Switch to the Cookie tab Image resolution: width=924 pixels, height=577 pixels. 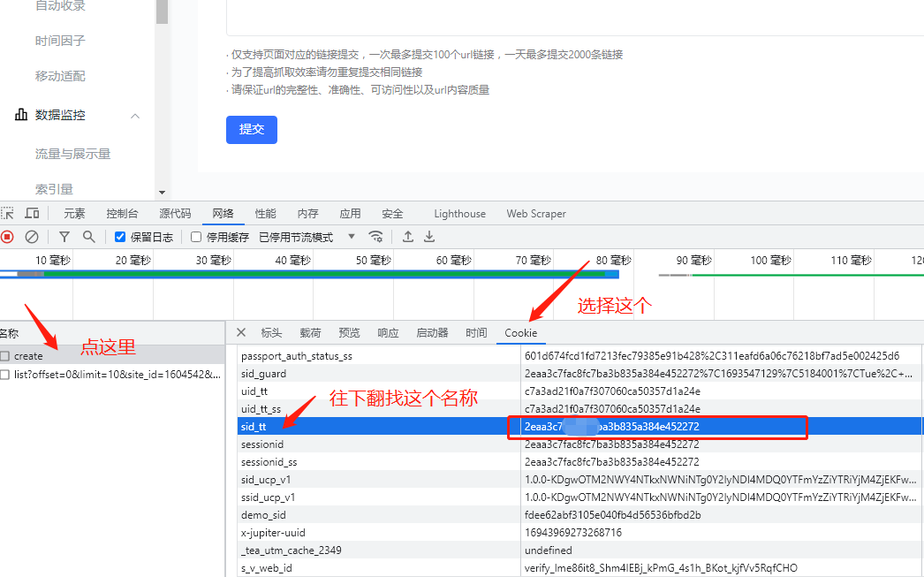520,333
